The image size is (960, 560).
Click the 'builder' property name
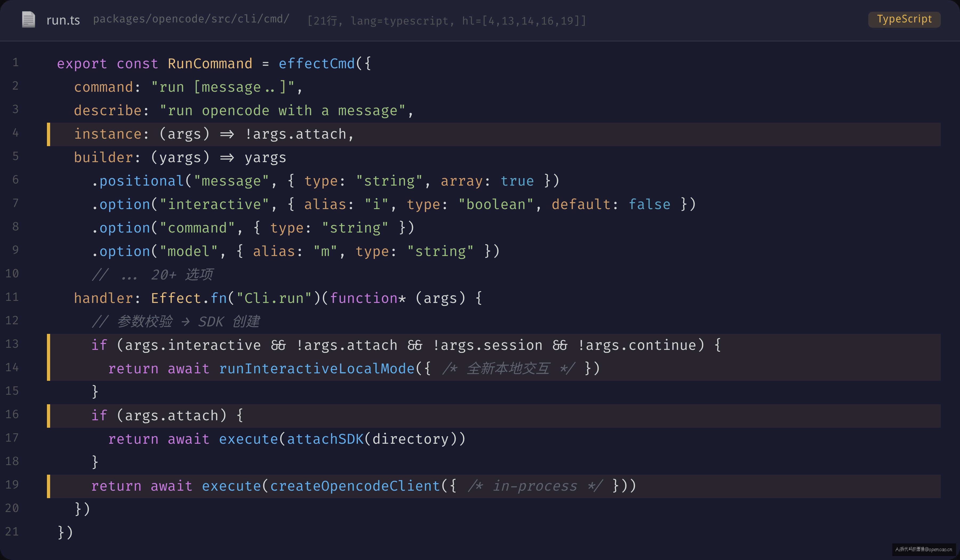pos(103,157)
